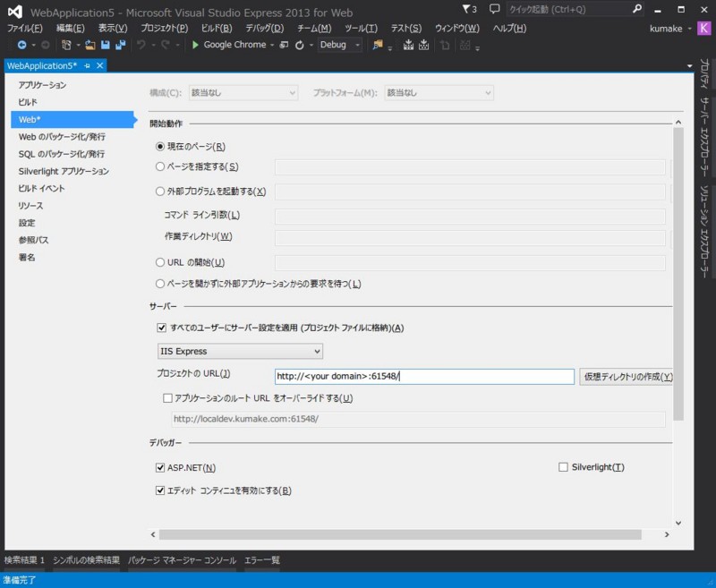
Task: Expand the new project dropdown arrow
Action: (x=78, y=45)
